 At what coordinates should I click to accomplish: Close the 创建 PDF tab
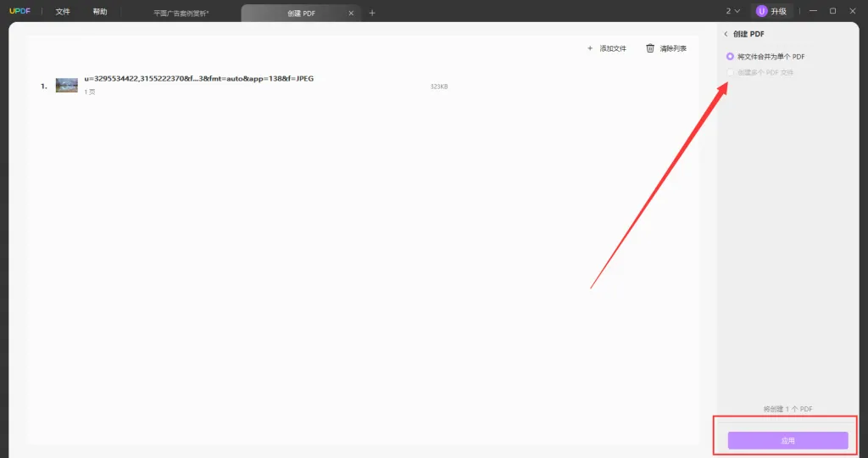pyautogui.click(x=351, y=13)
